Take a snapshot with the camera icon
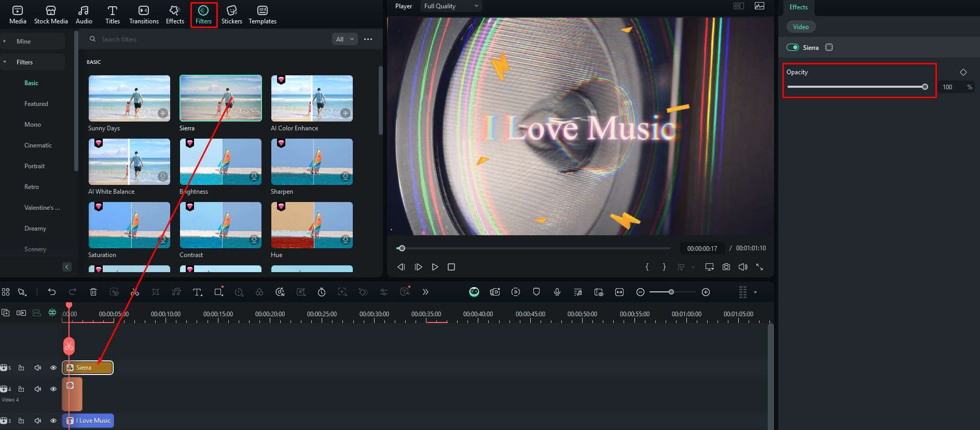 (x=726, y=267)
